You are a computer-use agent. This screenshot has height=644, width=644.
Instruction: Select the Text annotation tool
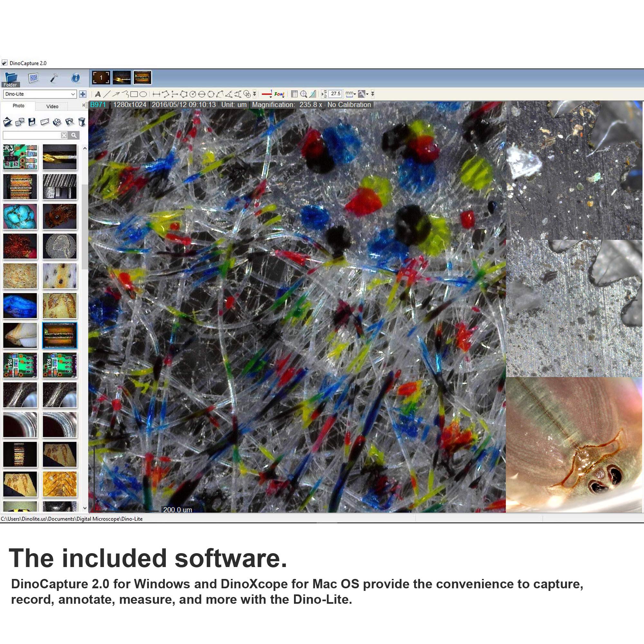pos(98,94)
